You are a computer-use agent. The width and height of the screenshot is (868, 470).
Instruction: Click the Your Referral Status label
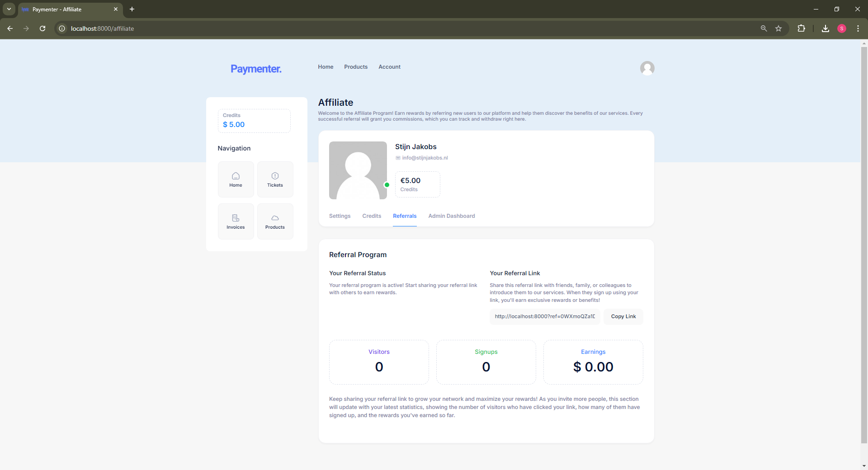(x=358, y=273)
